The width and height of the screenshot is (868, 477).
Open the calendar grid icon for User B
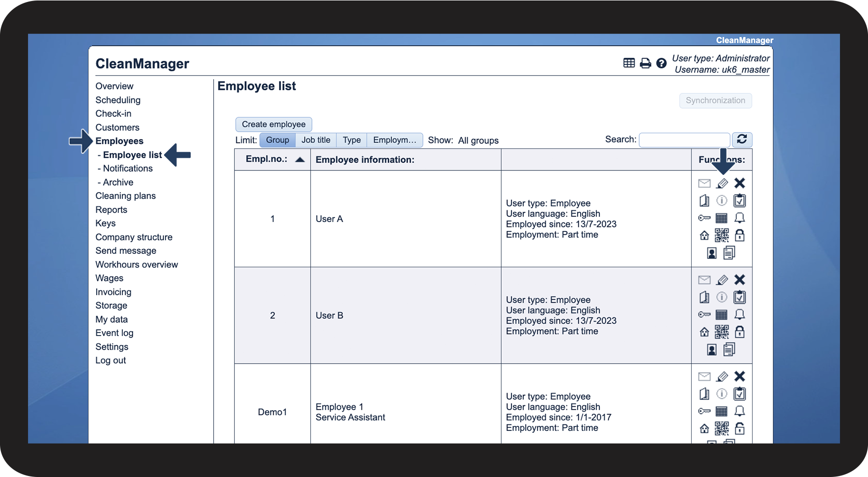(x=722, y=314)
